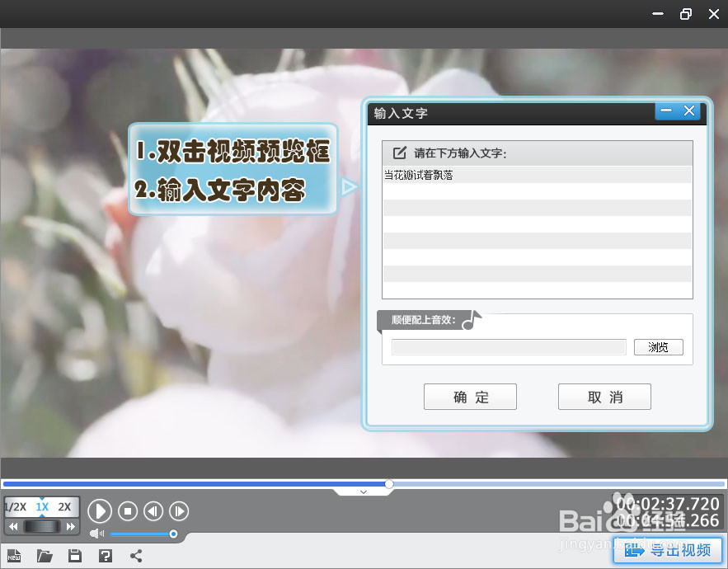
Task: Click the 取消 button
Action: [x=604, y=397]
